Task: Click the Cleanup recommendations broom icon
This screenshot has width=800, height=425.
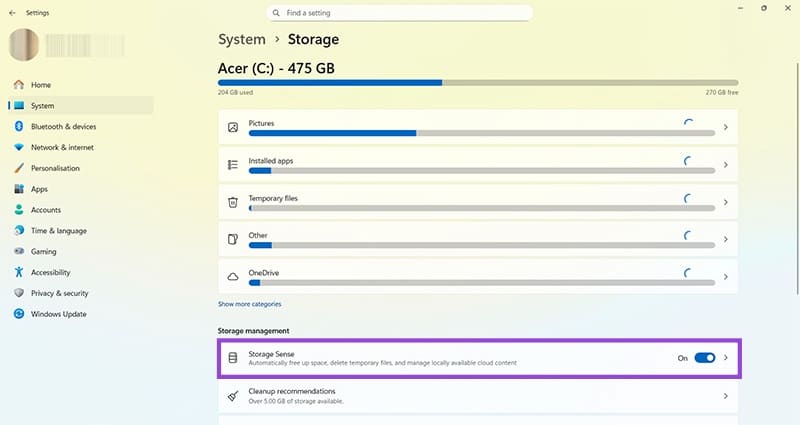Action: [233, 396]
